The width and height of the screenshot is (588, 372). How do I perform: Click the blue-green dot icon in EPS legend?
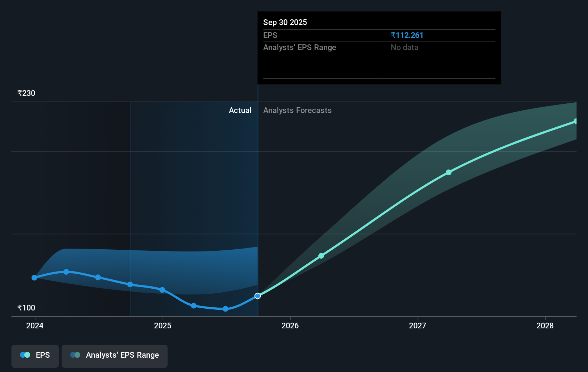[x=25, y=355]
